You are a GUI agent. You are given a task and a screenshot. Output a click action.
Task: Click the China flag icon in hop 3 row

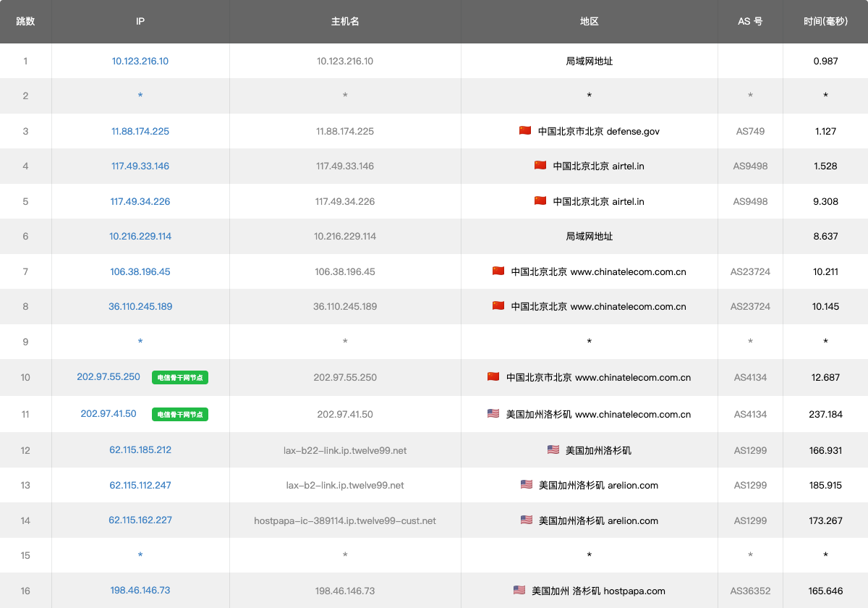click(x=525, y=131)
